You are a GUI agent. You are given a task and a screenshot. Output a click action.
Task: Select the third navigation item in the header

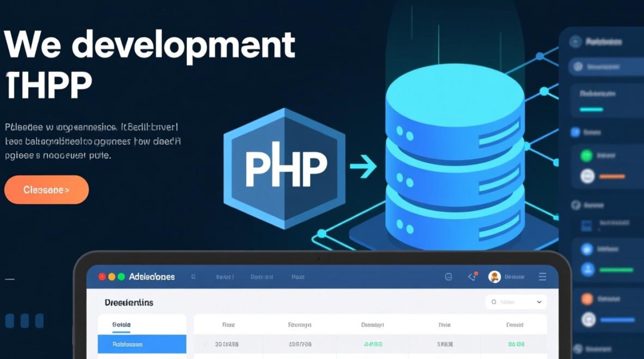pos(298,277)
